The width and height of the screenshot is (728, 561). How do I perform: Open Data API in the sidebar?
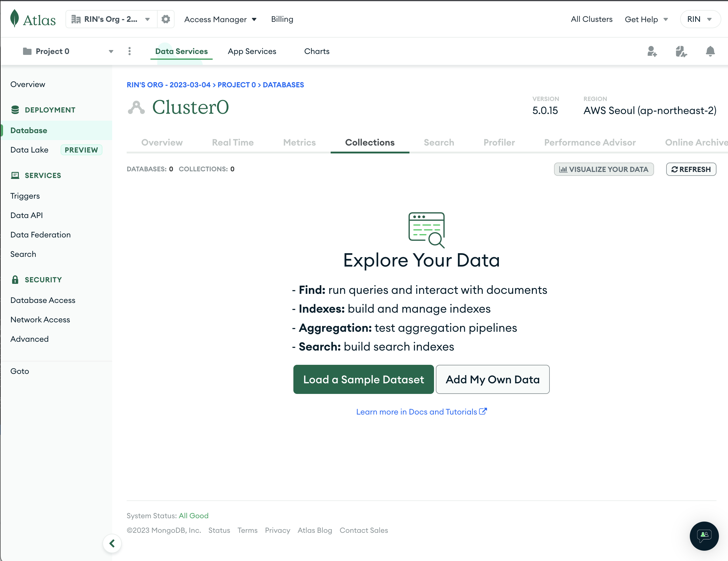point(27,215)
